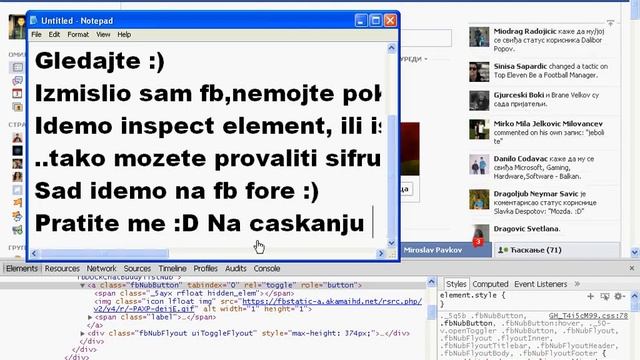Open Notepad Help menu
Screen dimensions: 640x360
point(124,35)
